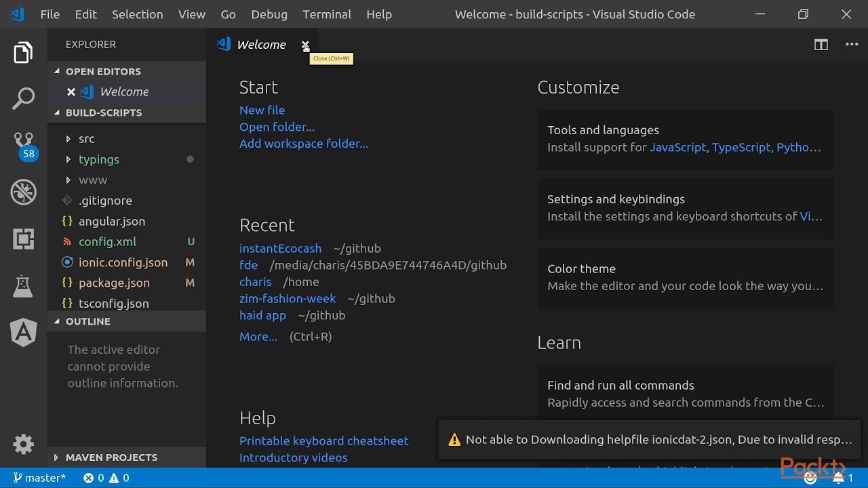Expand the Maven Projects section

(x=111, y=457)
